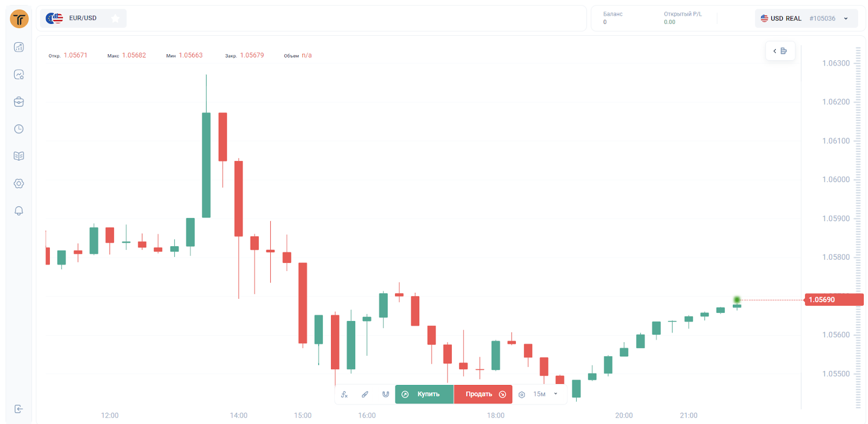Click the Продать sell button
This screenshot has height=424, width=868.
click(x=483, y=394)
